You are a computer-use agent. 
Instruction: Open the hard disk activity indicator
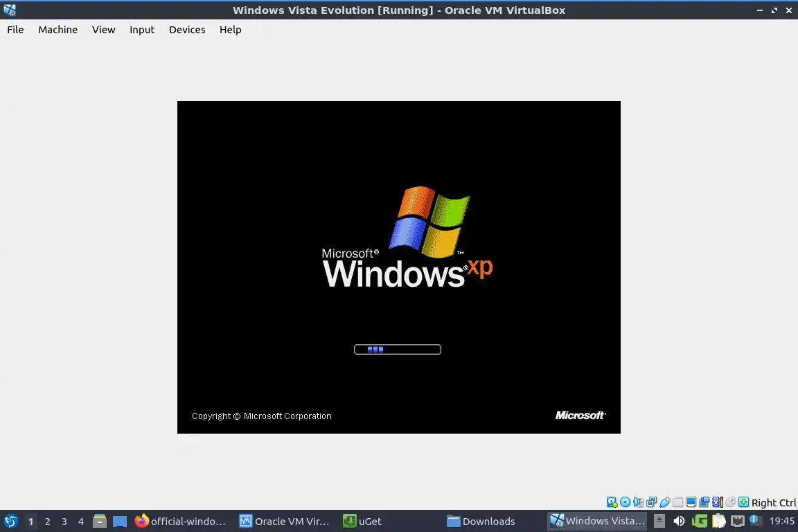(x=612, y=502)
